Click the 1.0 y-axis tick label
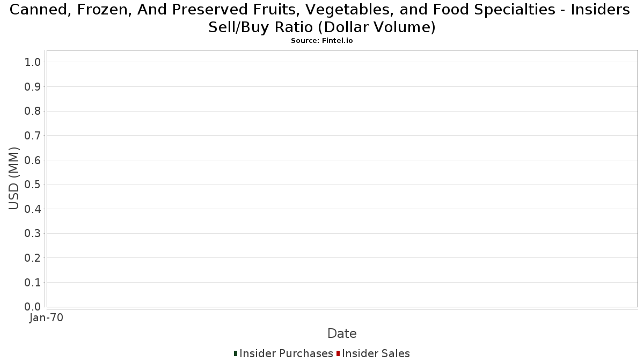This screenshot has height=362, width=644. [x=33, y=62]
